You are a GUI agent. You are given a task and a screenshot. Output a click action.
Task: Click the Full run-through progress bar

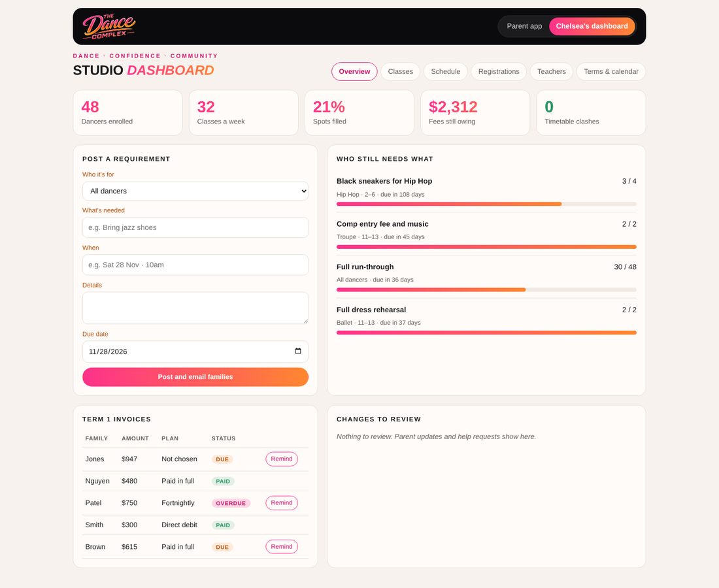pos(486,289)
